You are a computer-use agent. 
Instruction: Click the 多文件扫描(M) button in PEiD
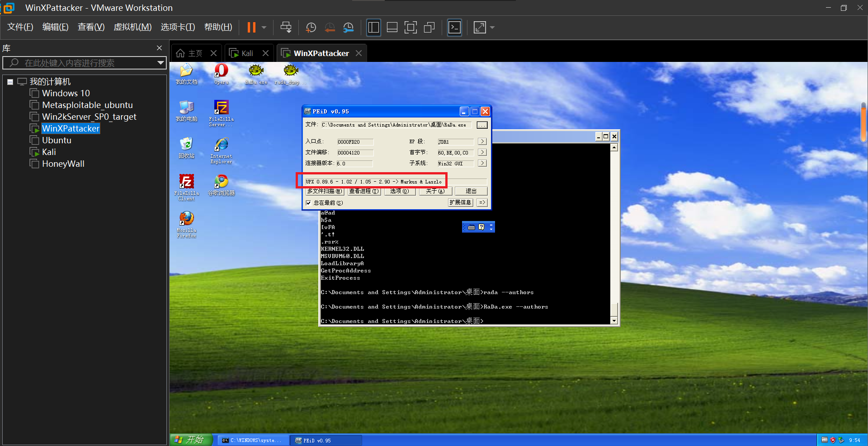click(x=325, y=191)
